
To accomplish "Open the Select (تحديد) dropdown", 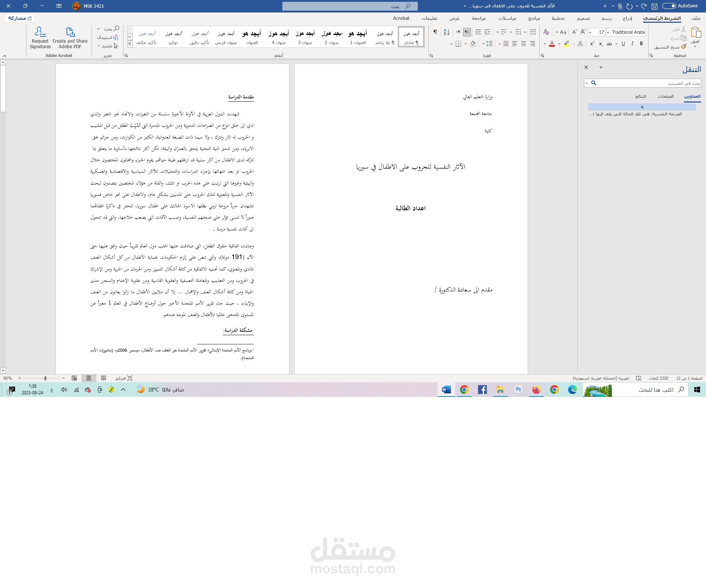I will (x=108, y=46).
